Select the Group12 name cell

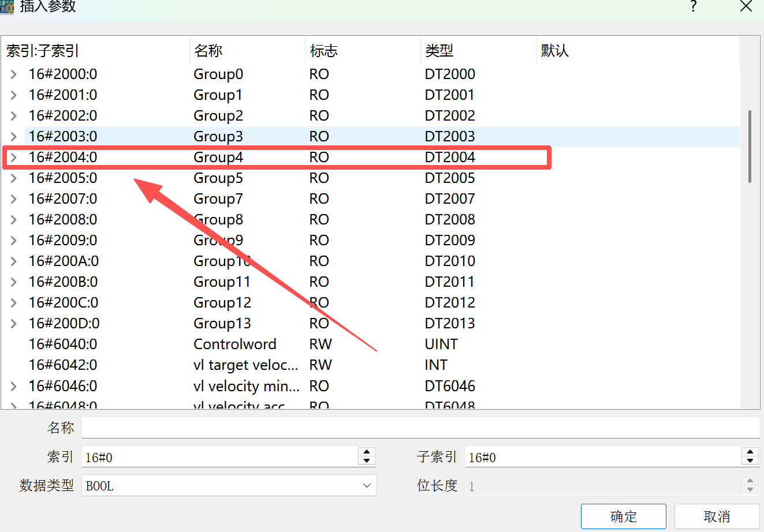click(x=222, y=303)
